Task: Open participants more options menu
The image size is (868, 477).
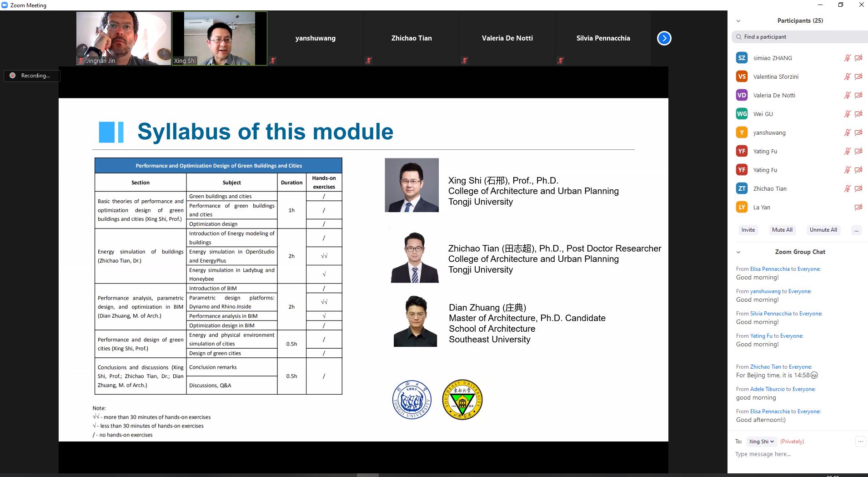Action: (856, 230)
